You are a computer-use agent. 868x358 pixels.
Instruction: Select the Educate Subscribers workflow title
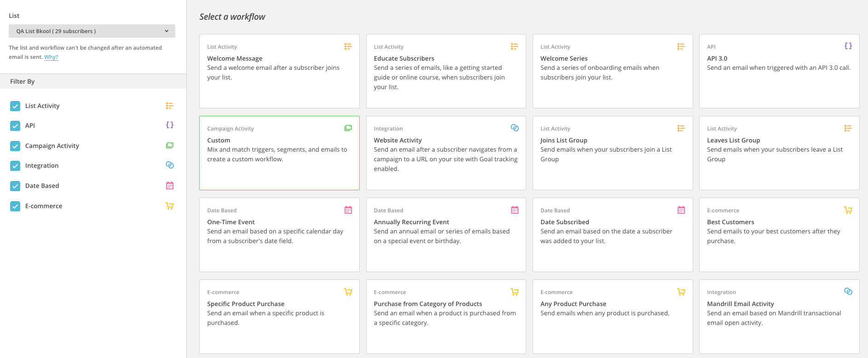404,58
